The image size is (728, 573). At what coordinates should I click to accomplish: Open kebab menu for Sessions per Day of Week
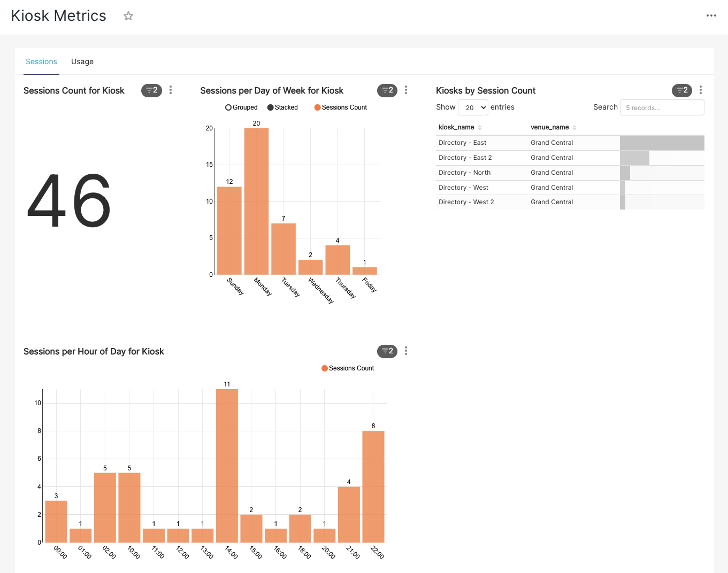(x=406, y=90)
